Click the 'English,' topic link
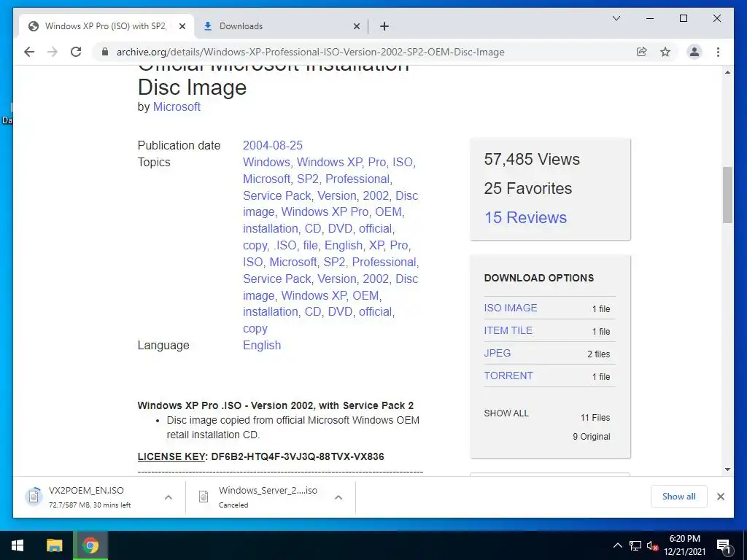This screenshot has height=560, width=747. pos(345,245)
